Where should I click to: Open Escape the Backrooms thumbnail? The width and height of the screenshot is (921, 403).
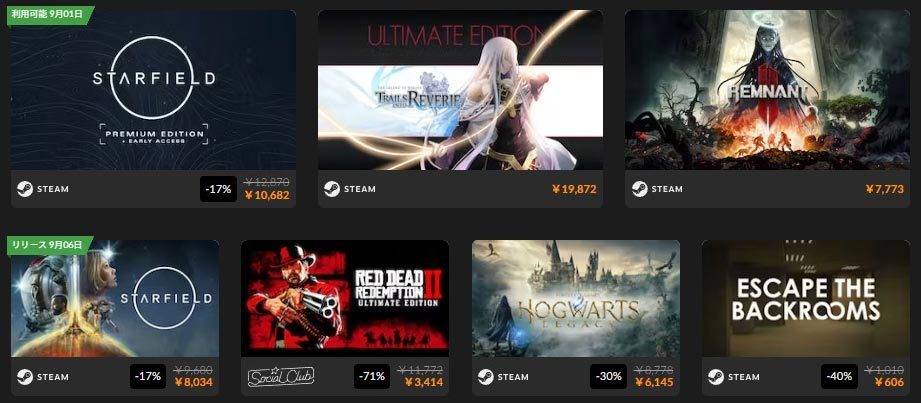pyautogui.click(x=806, y=298)
